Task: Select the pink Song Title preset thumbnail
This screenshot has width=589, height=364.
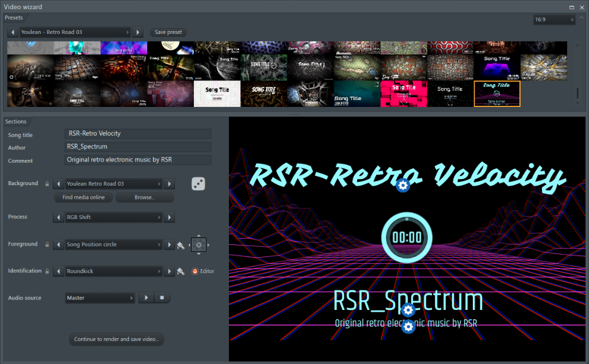Action: pyautogui.click(x=404, y=94)
